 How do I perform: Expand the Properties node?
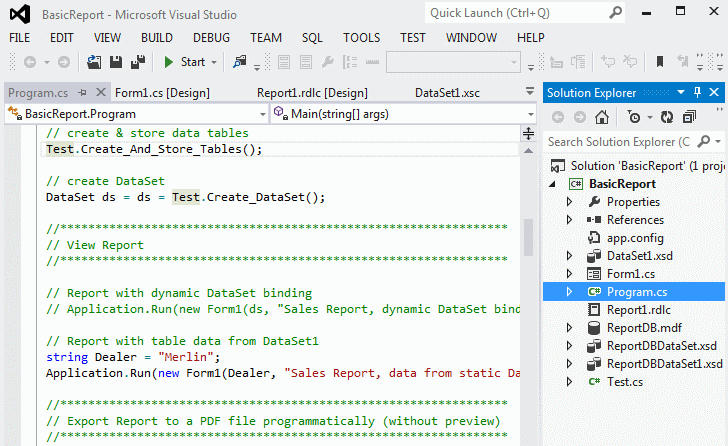click(570, 202)
